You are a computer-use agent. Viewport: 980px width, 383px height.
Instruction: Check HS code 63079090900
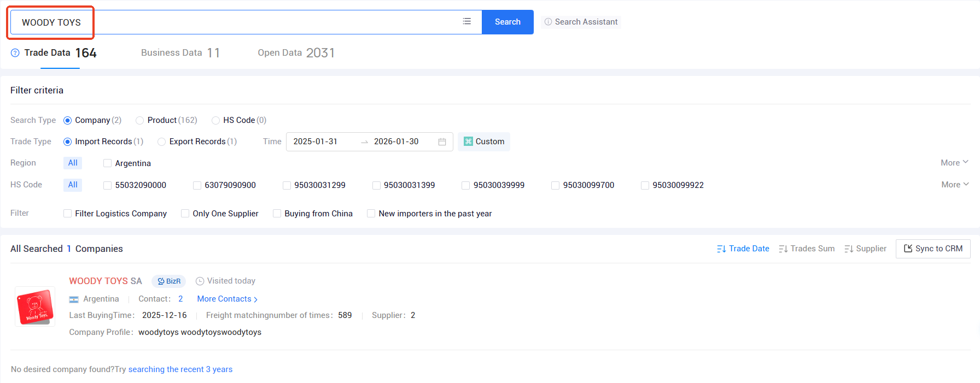[x=197, y=185]
